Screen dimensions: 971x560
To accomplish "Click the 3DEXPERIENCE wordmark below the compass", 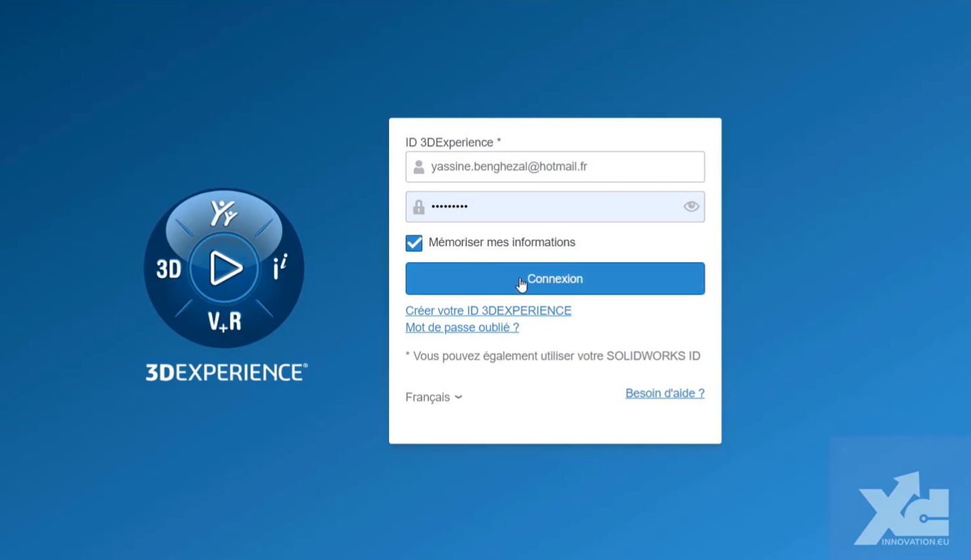I will click(x=226, y=372).
